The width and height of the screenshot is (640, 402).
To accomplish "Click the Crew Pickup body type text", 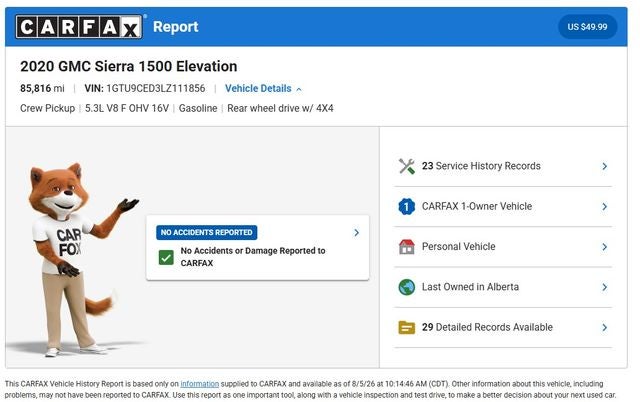I will click(x=47, y=108).
